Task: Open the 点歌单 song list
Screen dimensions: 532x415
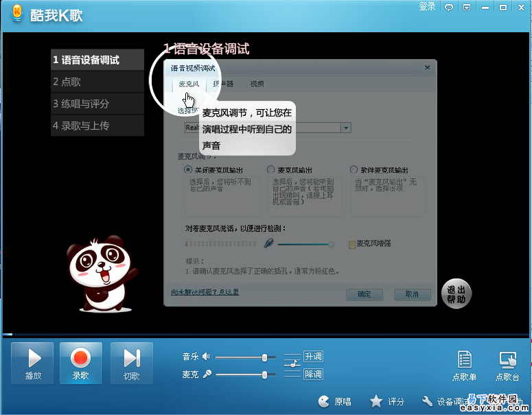Action: [464, 366]
